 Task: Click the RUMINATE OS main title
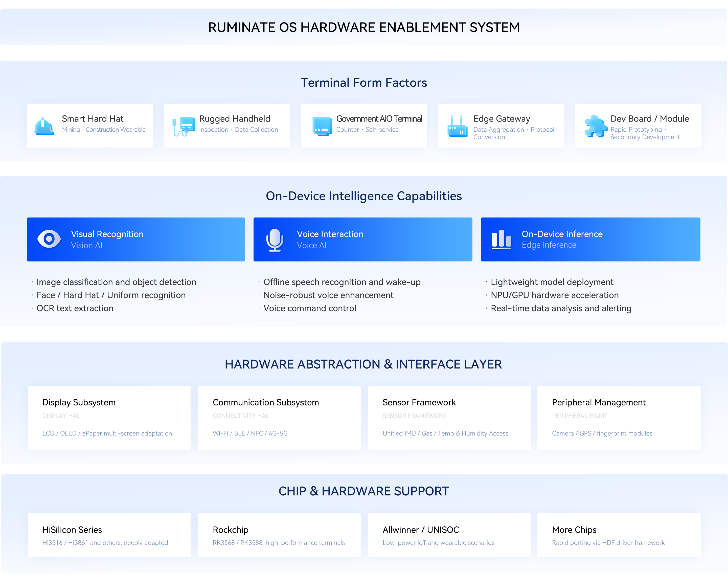pos(364,27)
